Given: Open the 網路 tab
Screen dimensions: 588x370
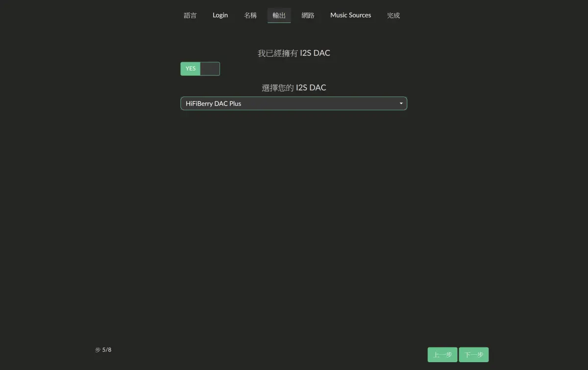Looking at the screenshot, I should 308,15.
